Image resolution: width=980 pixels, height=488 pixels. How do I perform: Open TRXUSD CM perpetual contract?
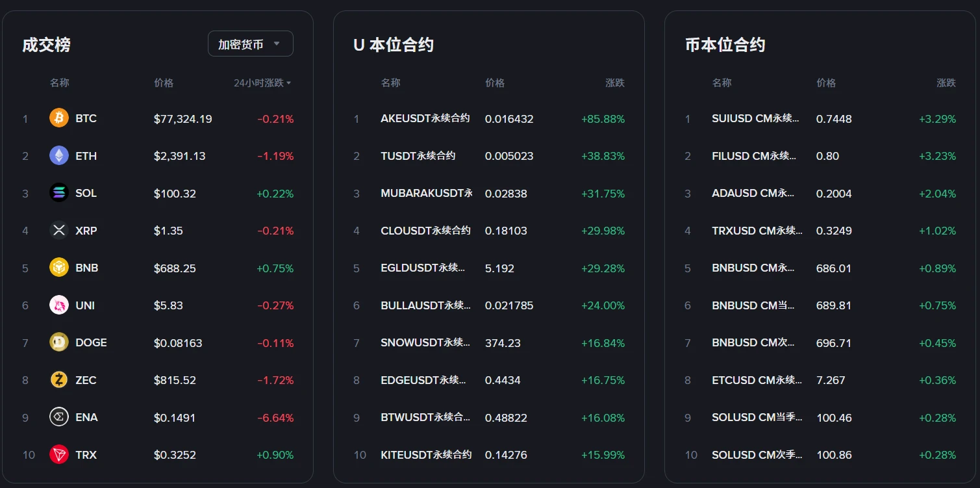757,231
